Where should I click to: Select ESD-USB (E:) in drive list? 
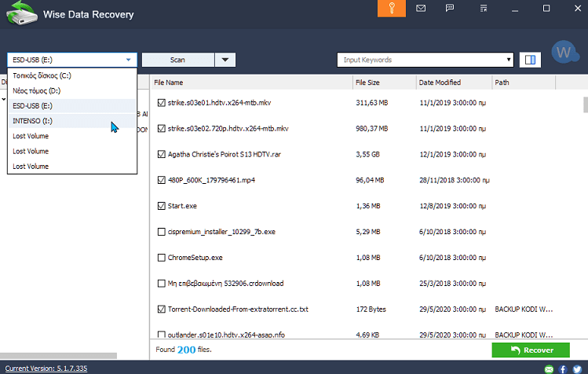(x=72, y=106)
